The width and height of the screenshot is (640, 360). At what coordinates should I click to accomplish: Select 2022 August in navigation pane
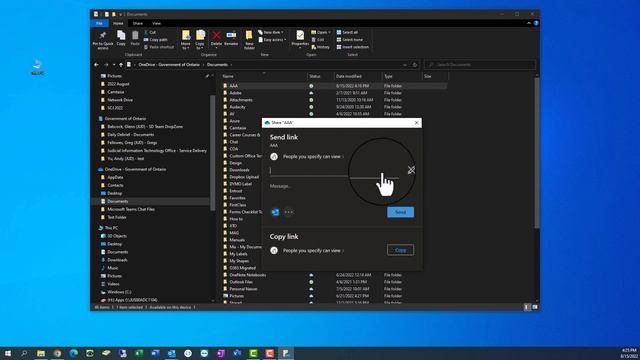click(118, 84)
